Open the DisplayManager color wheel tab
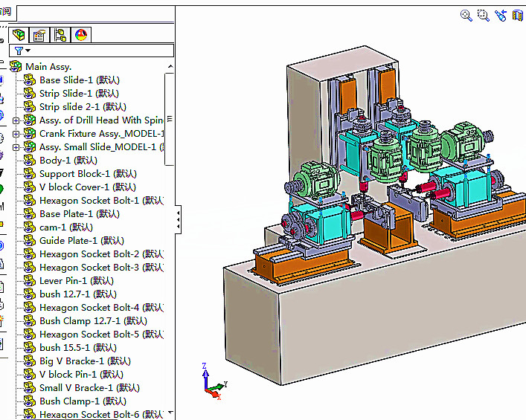Screen dimensions: 526x420 [81, 35]
